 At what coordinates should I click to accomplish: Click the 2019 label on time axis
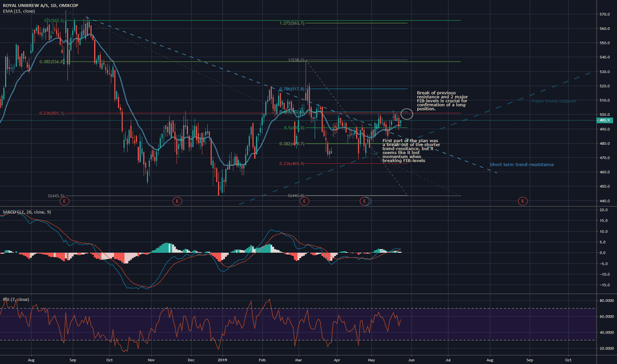coord(222,360)
